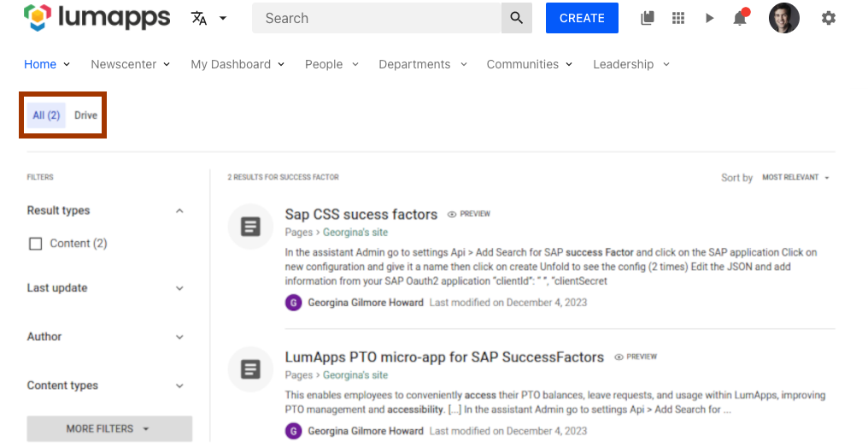Click the play icon in header

click(709, 18)
